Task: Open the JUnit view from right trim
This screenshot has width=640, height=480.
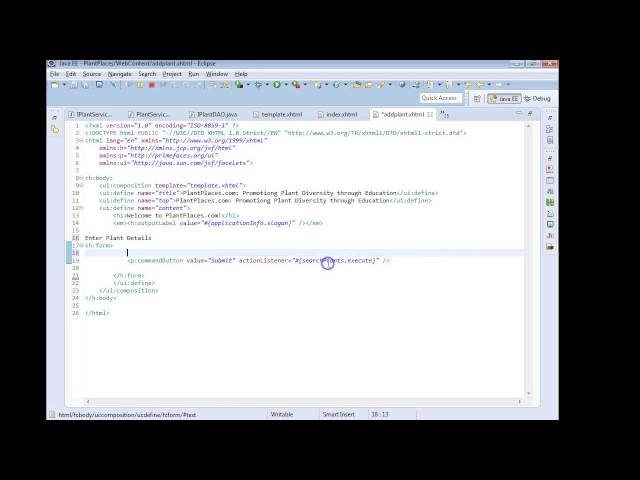Action: coord(549,236)
